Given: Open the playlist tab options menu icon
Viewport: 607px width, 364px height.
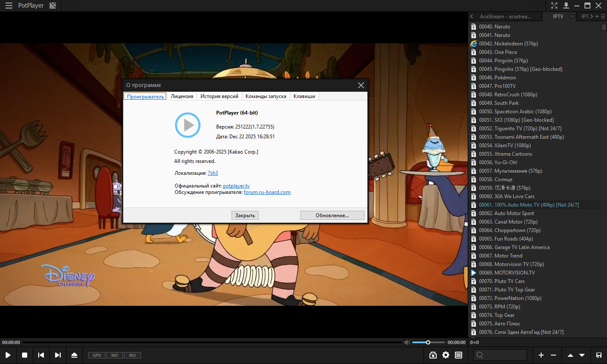Looking at the screenshot, I should click(x=603, y=17).
